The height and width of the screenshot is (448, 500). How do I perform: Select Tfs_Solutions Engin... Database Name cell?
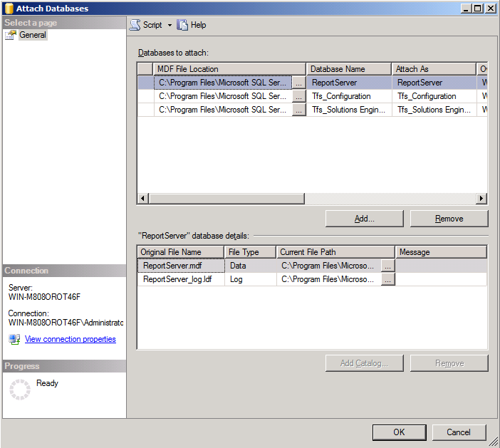349,110
